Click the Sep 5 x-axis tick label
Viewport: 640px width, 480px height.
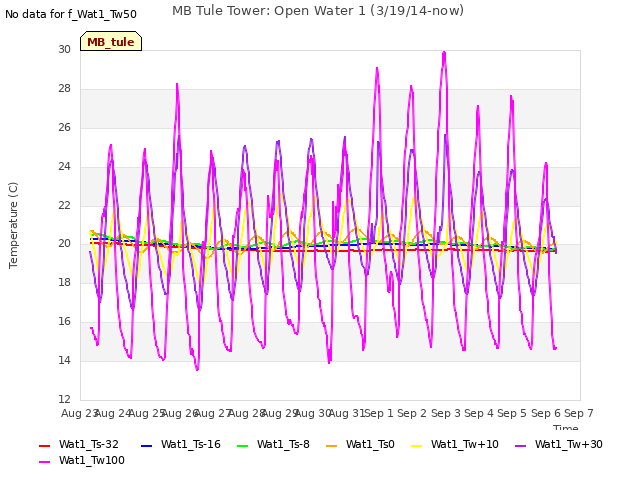(x=512, y=413)
